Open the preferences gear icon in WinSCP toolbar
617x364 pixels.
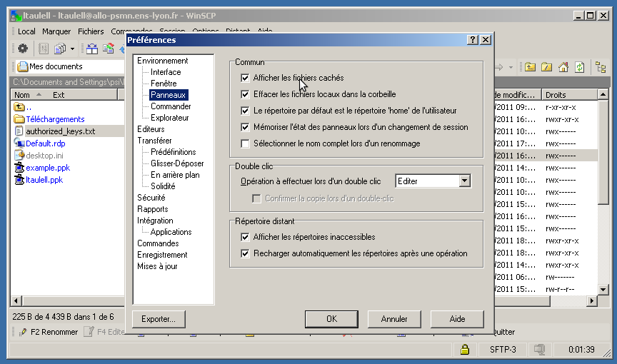23,49
